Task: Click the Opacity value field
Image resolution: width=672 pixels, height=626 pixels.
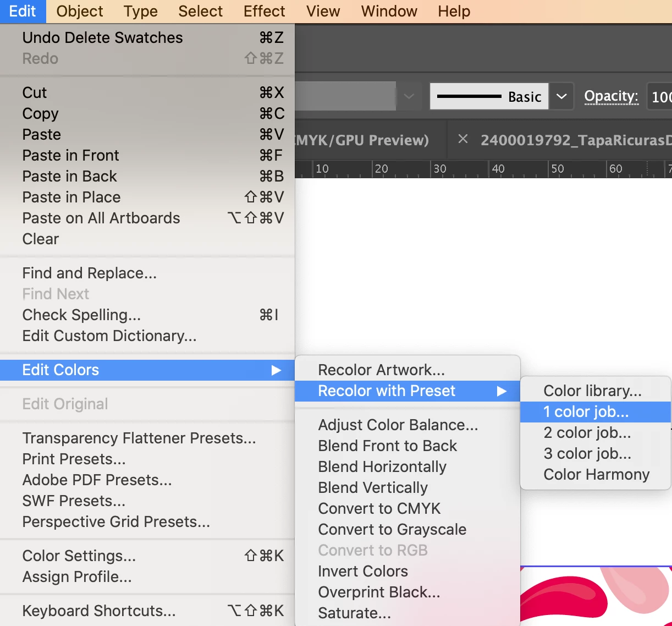Action: 659,97
